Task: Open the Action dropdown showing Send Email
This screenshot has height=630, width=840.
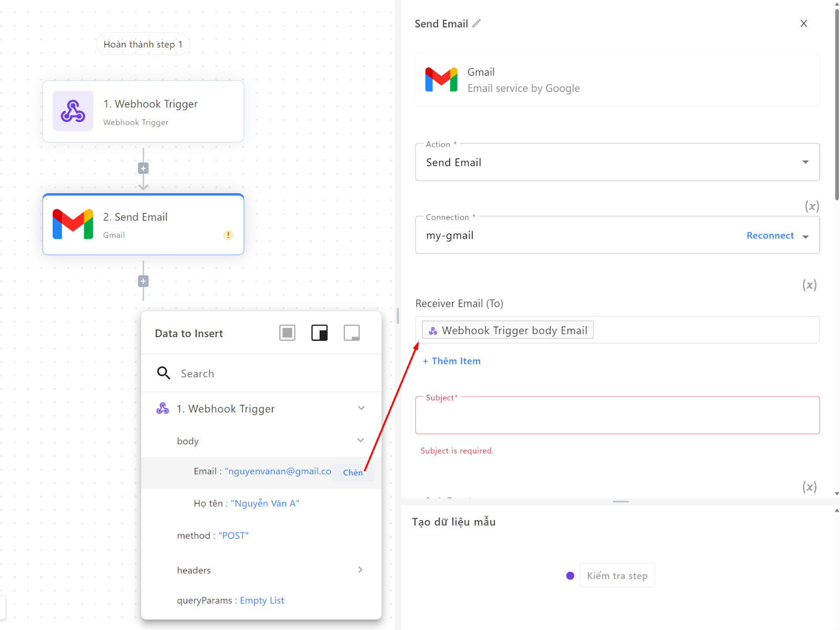Action: coord(617,162)
